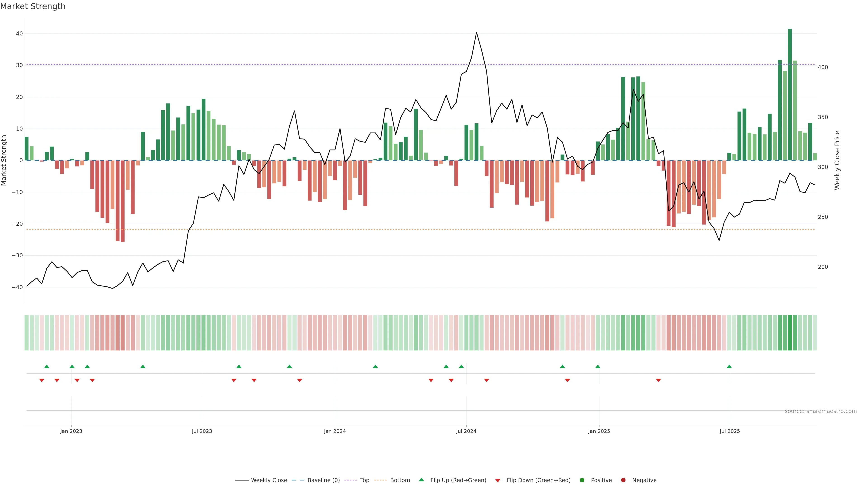Click the green Positive circle in legend
This screenshot has height=488, width=868.
(x=582, y=480)
